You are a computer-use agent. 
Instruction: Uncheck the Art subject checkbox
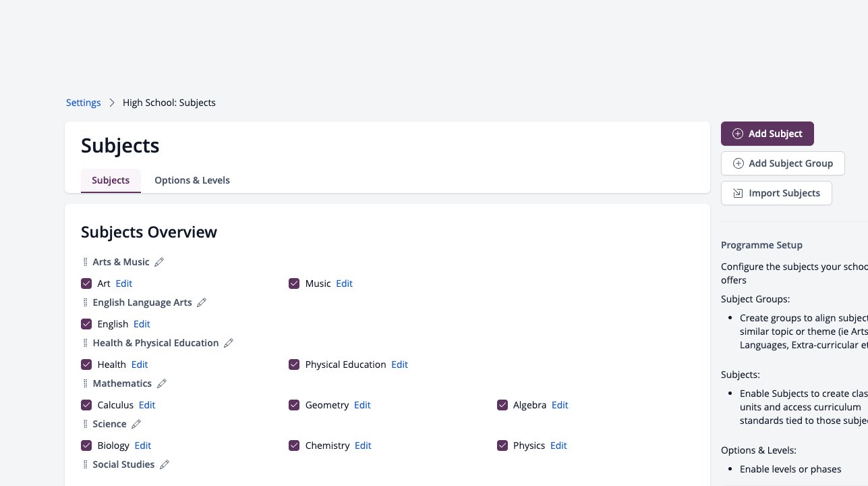pyautogui.click(x=86, y=283)
